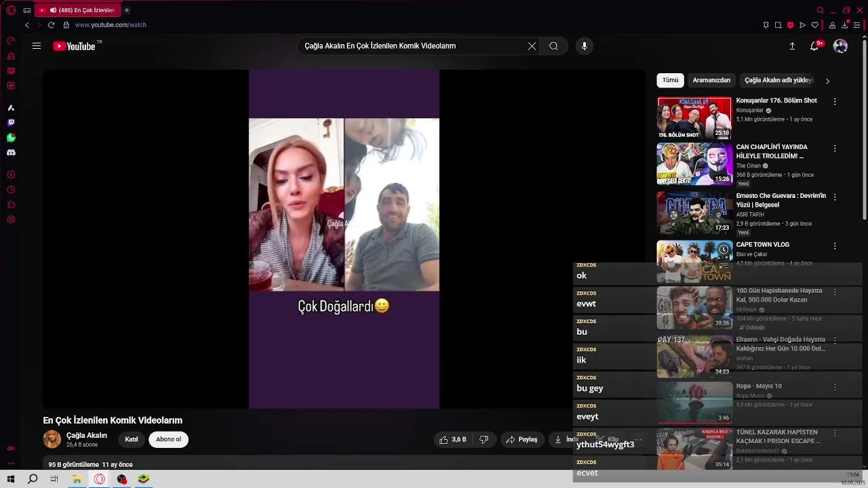
Task: Open CAPE TOWN VLOG video title
Action: (763, 245)
